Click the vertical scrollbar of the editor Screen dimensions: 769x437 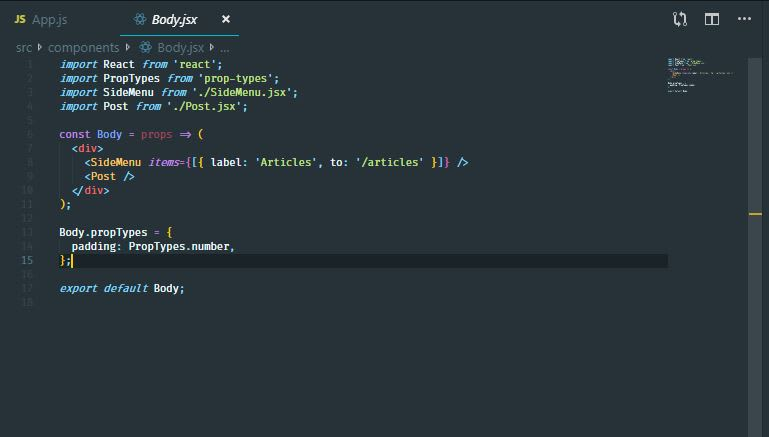tap(755, 245)
